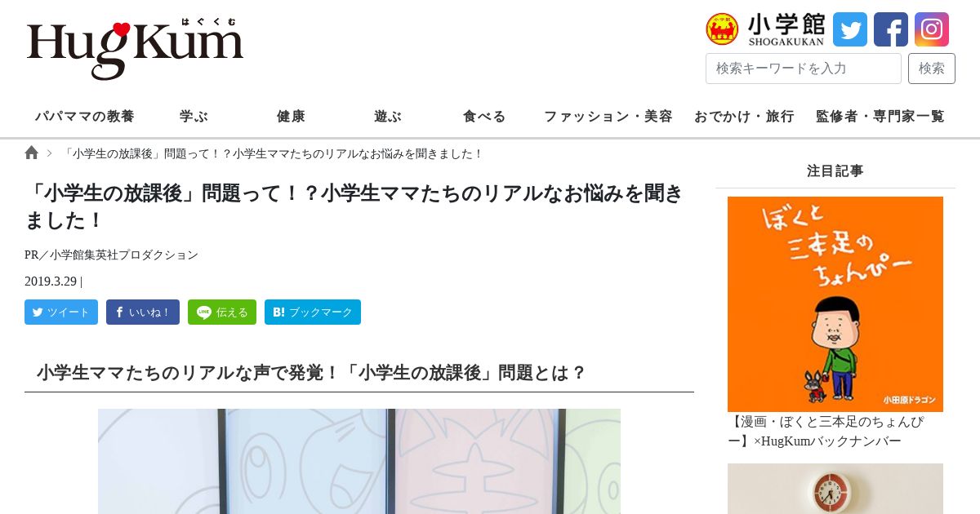
Task: Click the 検索 search button
Action: click(932, 69)
